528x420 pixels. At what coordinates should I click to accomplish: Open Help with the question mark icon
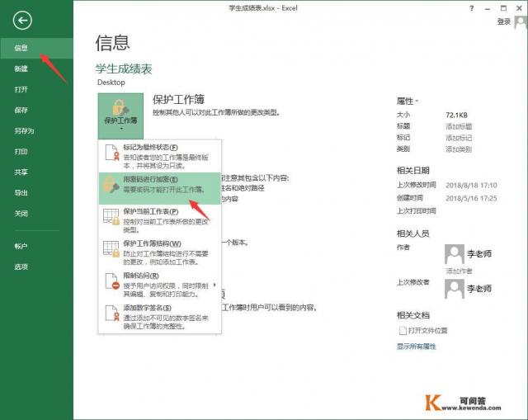coord(471,8)
